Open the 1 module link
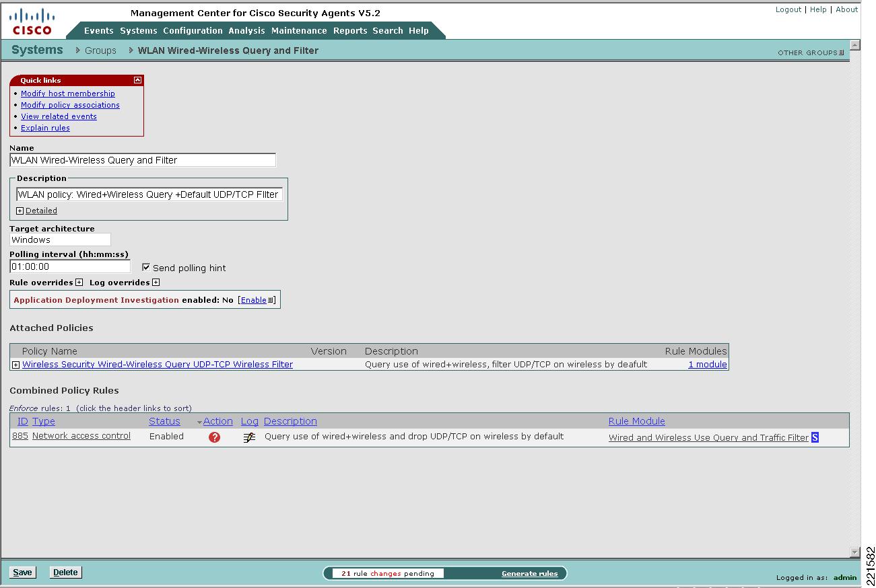 (x=708, y=365)
